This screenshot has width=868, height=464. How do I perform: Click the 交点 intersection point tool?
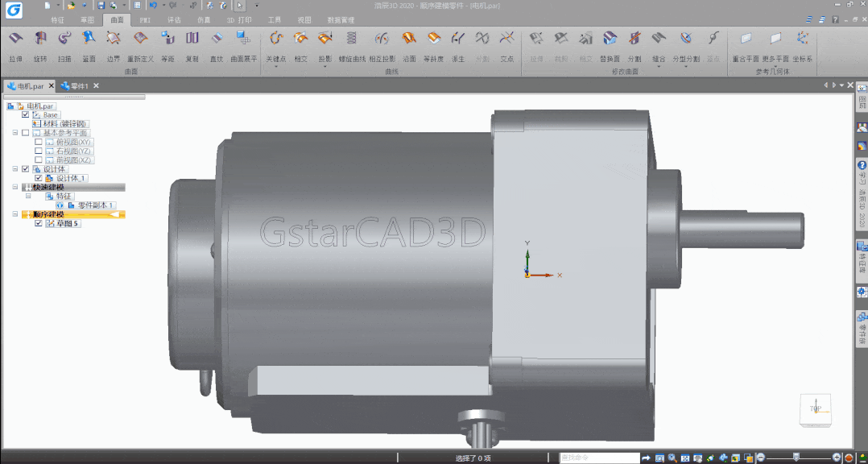506,46
